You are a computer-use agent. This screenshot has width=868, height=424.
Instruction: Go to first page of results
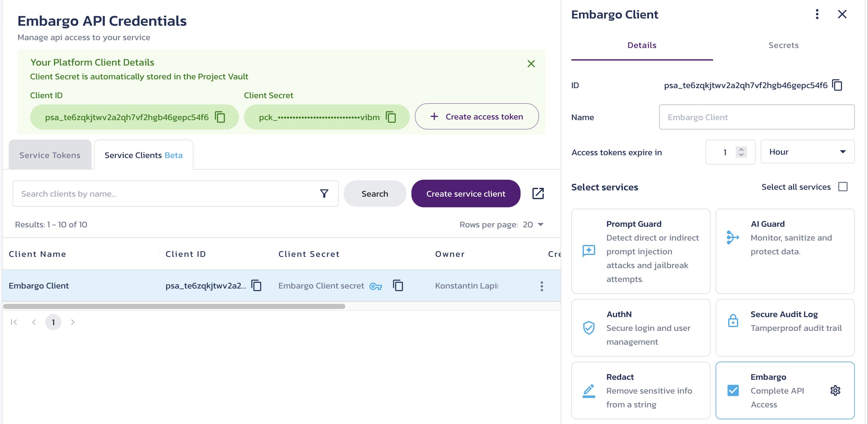tap(14, 322)
